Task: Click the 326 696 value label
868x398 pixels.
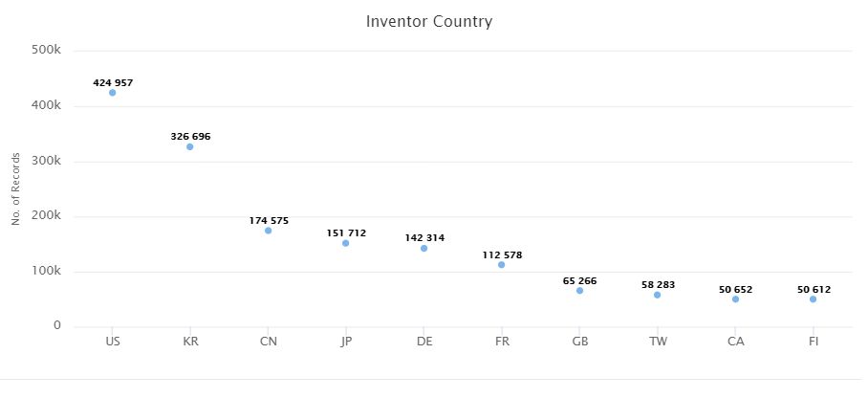Action: tap(190, 137)
